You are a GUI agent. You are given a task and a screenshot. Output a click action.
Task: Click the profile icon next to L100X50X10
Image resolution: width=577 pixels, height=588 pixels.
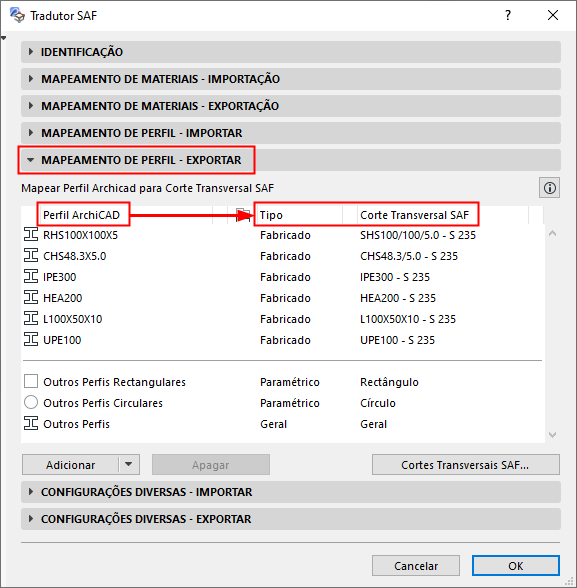coord(31,319)
